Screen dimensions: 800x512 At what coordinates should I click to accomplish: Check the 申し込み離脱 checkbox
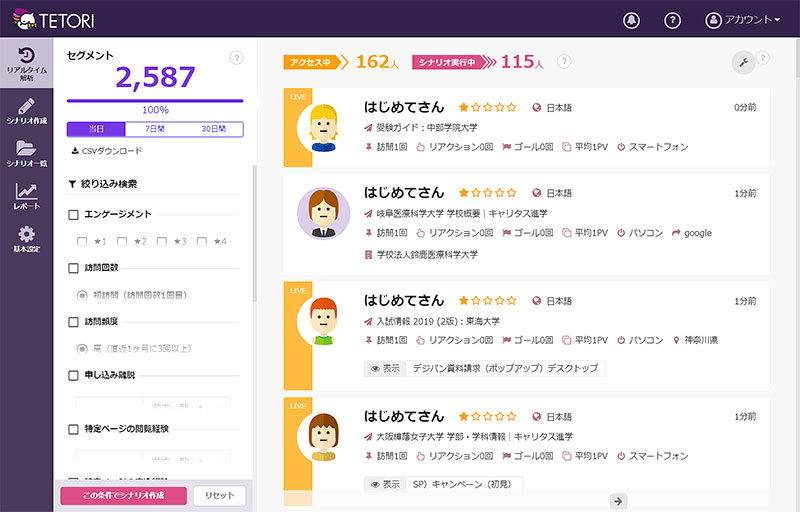click(x=73, y=375)
